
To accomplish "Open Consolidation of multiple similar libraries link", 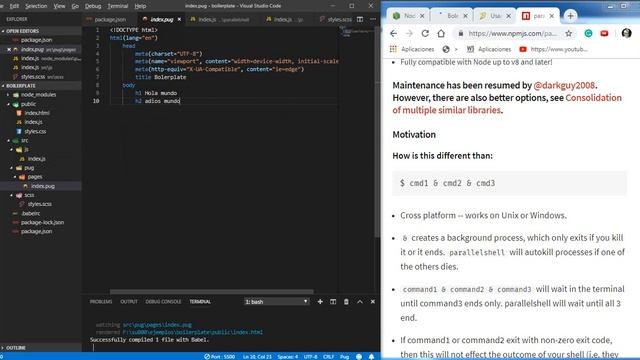I will (507, 104).
